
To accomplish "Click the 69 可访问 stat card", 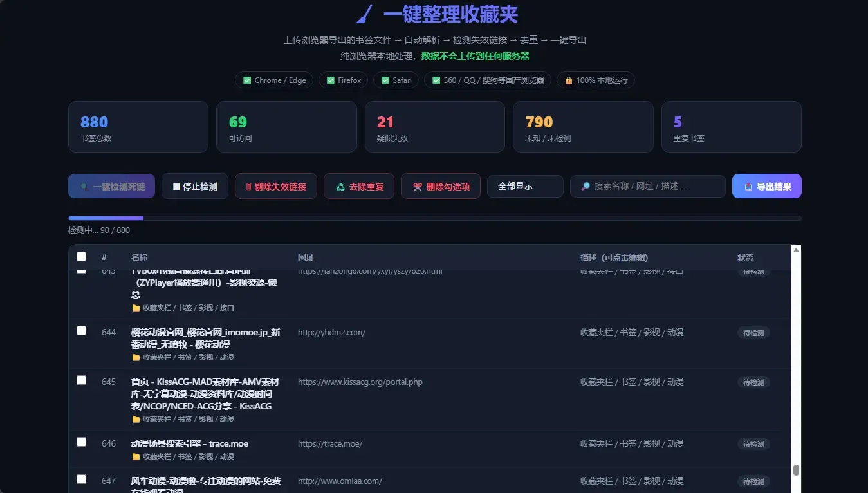I will [286, 127].
